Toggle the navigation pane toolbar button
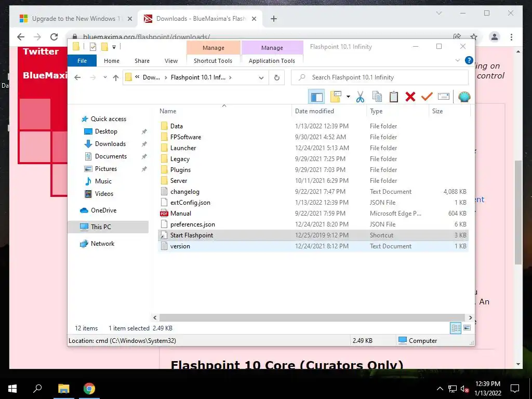The width and height of the screenshot is (532, 399). click(x=316, y=97)
